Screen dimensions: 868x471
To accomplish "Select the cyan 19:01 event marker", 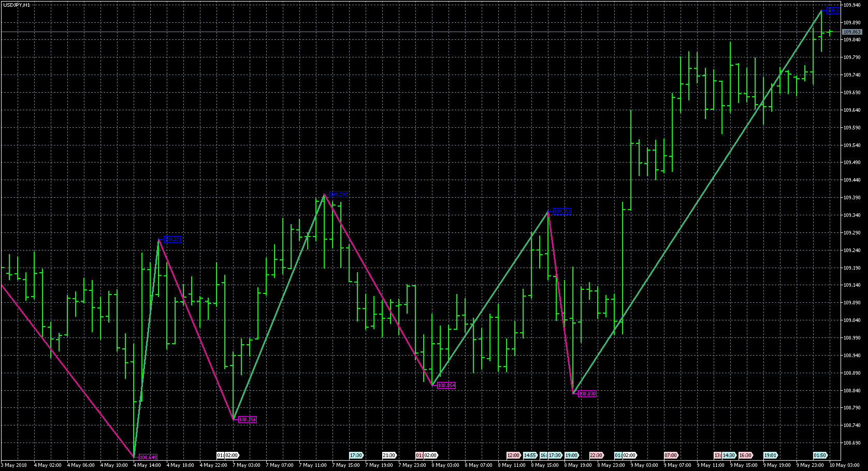I will coord(770,455).
